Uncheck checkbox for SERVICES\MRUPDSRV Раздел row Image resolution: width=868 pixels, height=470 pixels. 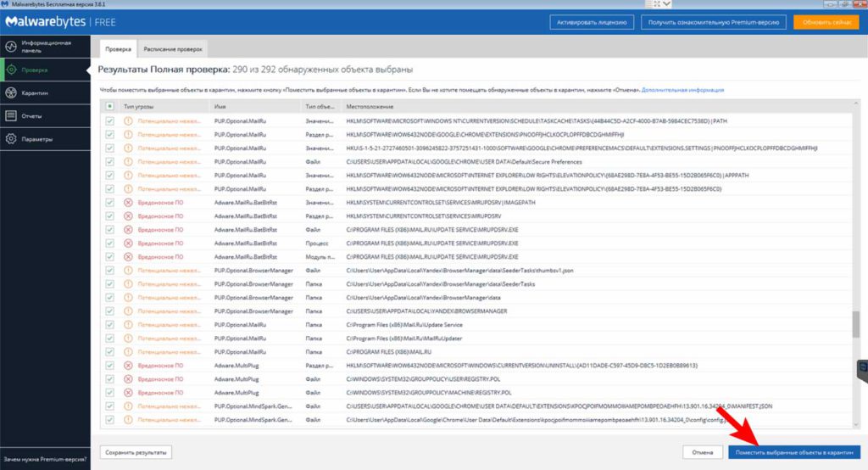pyautogui.click(x=109, y=216)
